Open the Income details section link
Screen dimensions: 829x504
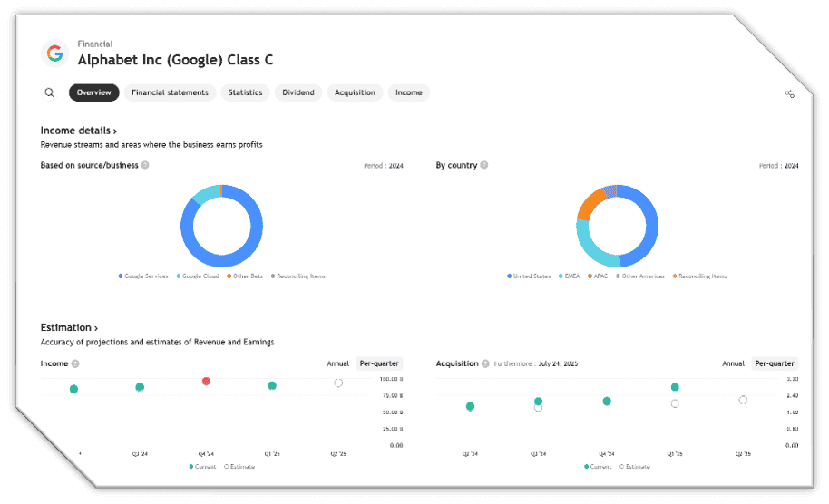[x=78, y=131]
